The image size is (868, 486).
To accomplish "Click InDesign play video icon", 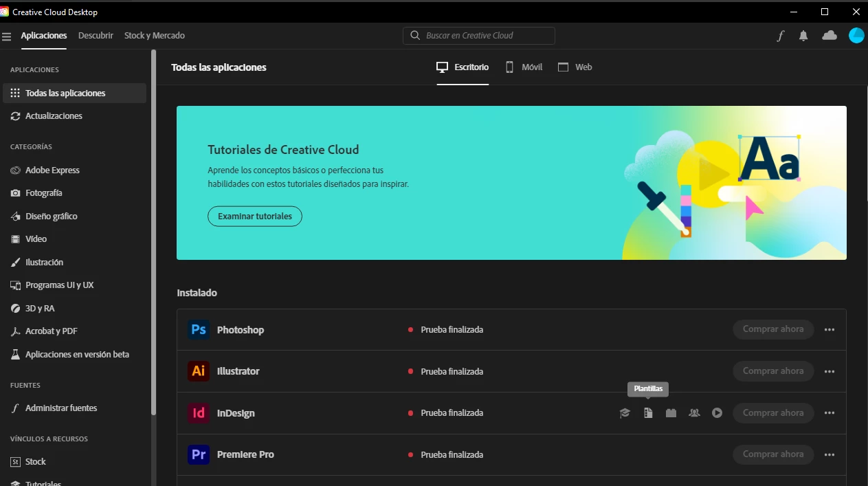I will [x=717, y=413].
